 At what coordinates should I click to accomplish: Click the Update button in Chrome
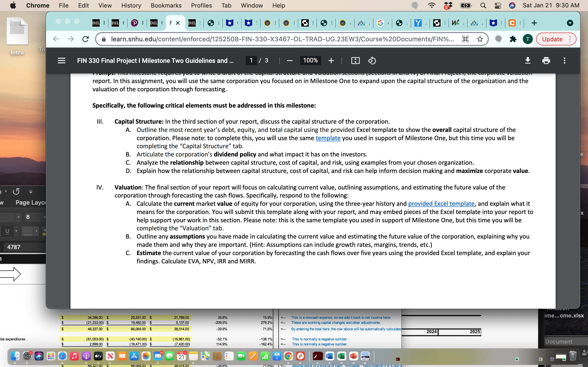(x=552, y=39)
